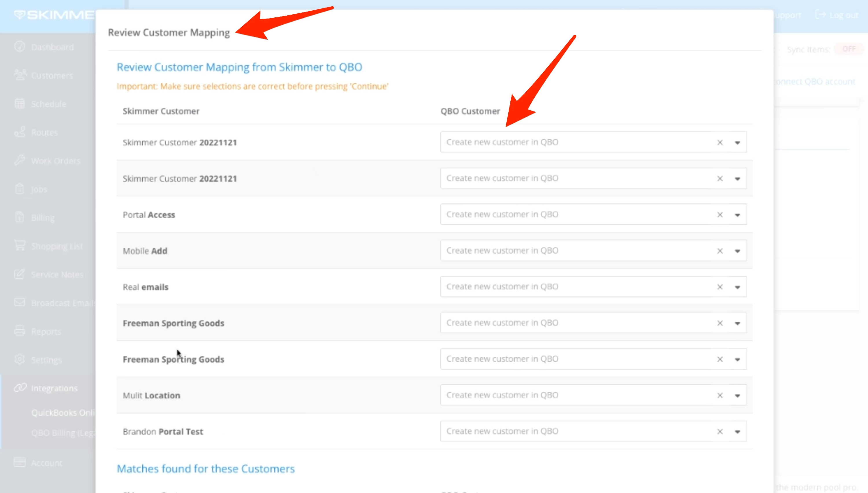Clear QBO selection for Portal Access row
The image size is (868, 493).
point(720,215)
